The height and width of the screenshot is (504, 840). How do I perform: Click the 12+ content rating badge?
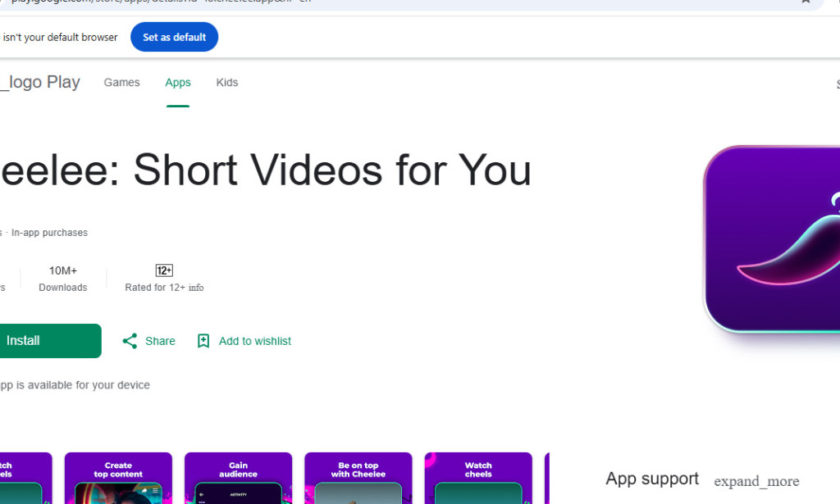coord(163,270)
